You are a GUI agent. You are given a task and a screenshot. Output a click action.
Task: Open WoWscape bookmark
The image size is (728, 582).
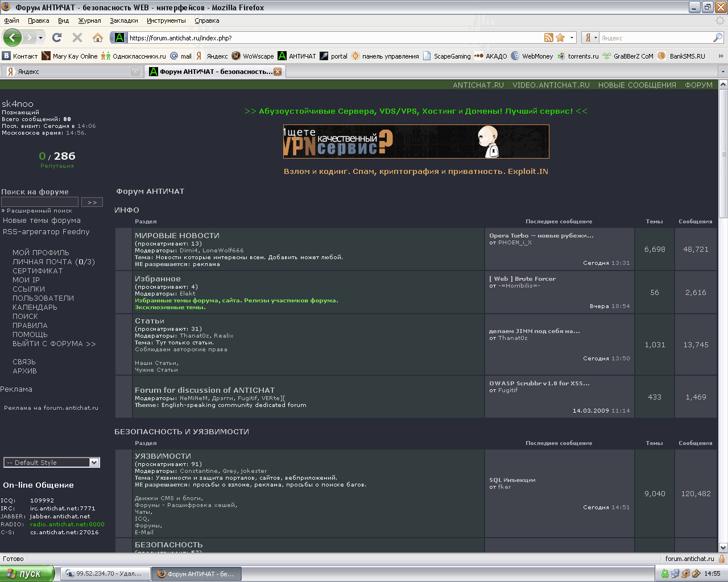[x=253, y=56]
